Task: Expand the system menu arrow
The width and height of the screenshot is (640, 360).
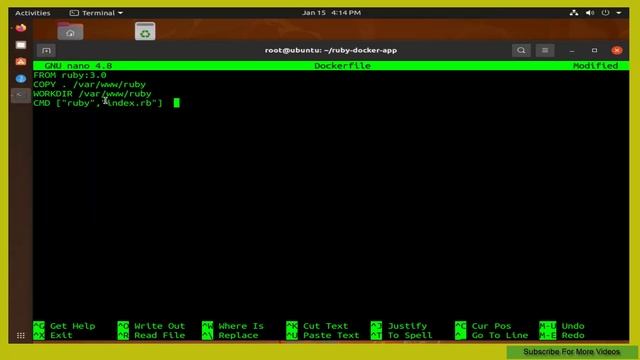Action: [x=619, y=13]
